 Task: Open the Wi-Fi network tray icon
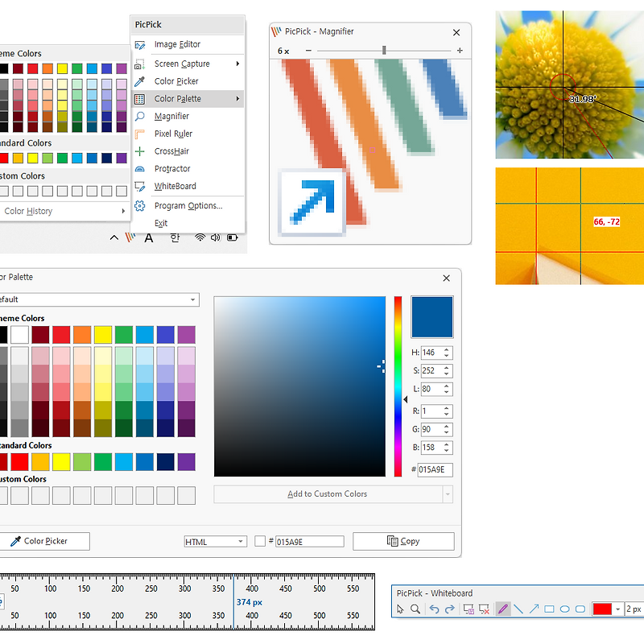(x=200, y=237)
